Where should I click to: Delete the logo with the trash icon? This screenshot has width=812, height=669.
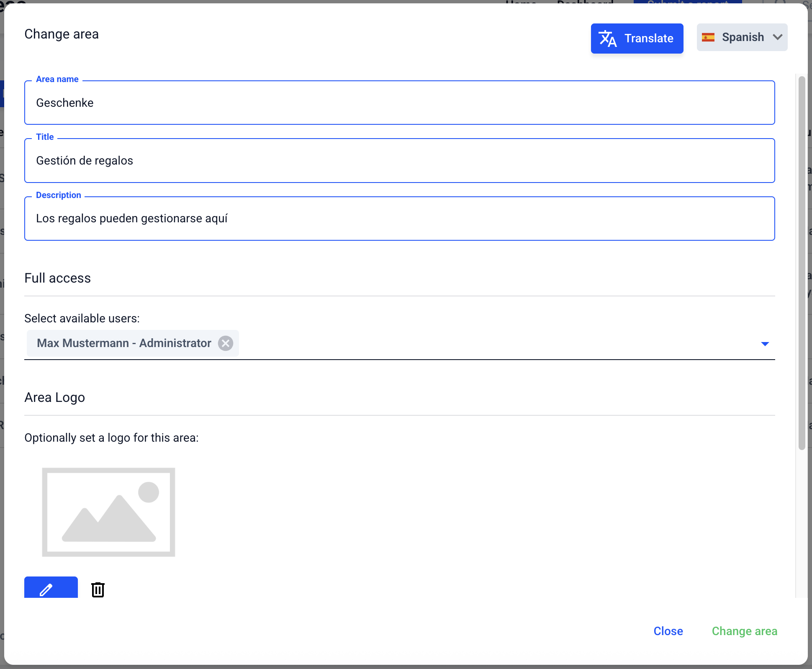pyautogui.click(x=98, y=589)
